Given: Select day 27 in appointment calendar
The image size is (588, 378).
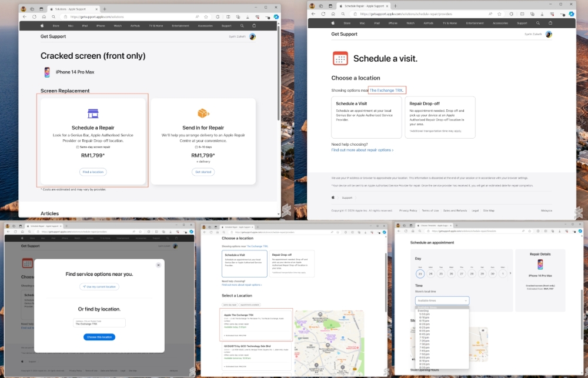Looking at the screenshot, I should [x=462, y=274].
